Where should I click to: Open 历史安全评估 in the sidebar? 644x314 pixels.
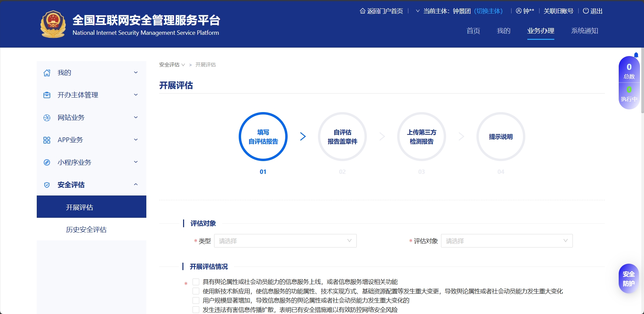86,230
